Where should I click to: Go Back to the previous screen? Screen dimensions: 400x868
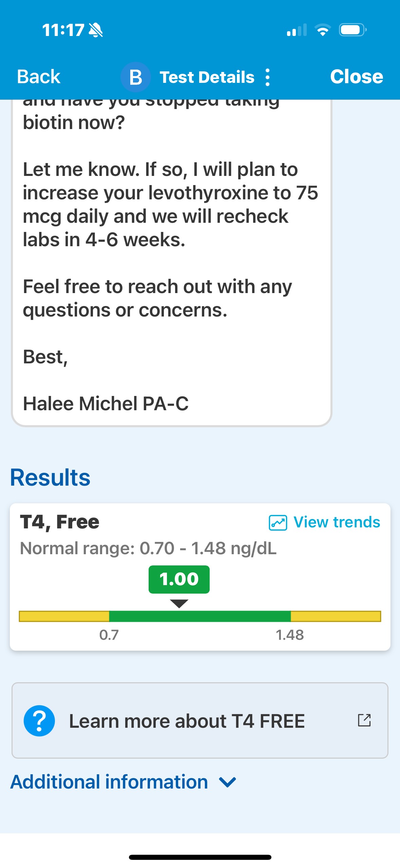pos(39,77)
